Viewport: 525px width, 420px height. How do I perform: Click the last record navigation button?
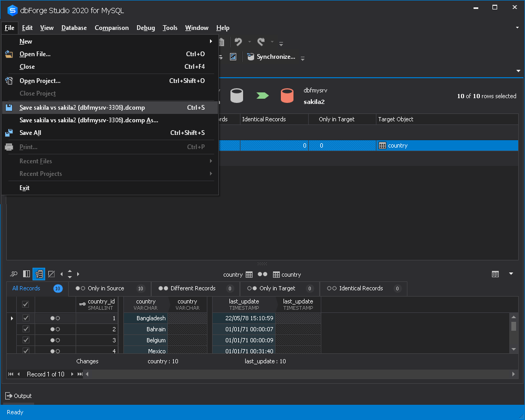[x=80, y=374]
